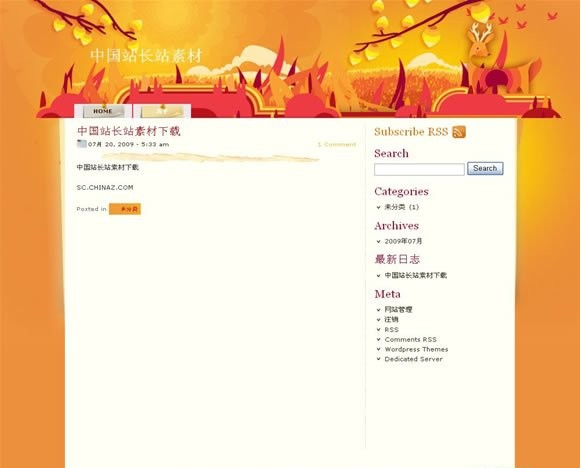Click the Search button
Image resolution: width=581 pixels, height=468 pixels.
(485, 169)
